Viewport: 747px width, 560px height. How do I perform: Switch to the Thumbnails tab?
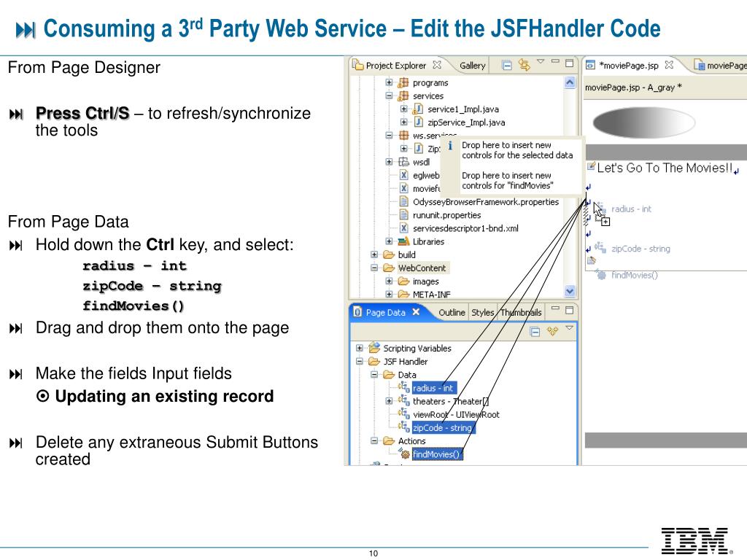(521, 312)
